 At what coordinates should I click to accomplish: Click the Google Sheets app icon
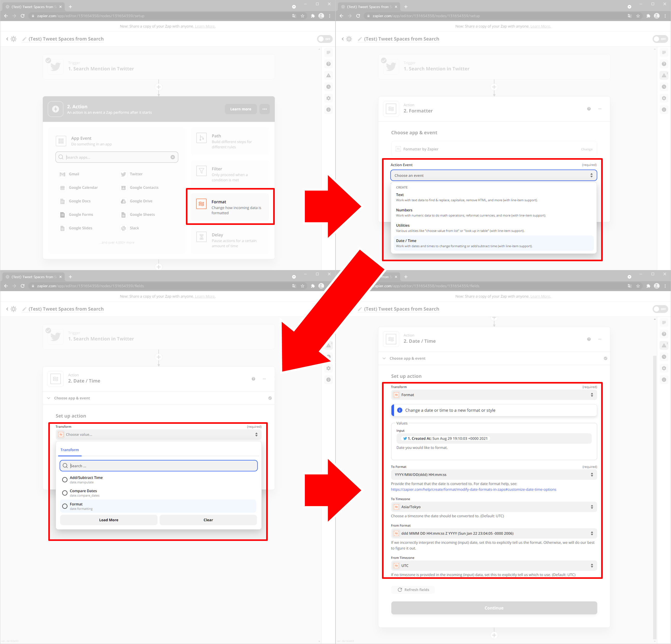coord(123,215)
